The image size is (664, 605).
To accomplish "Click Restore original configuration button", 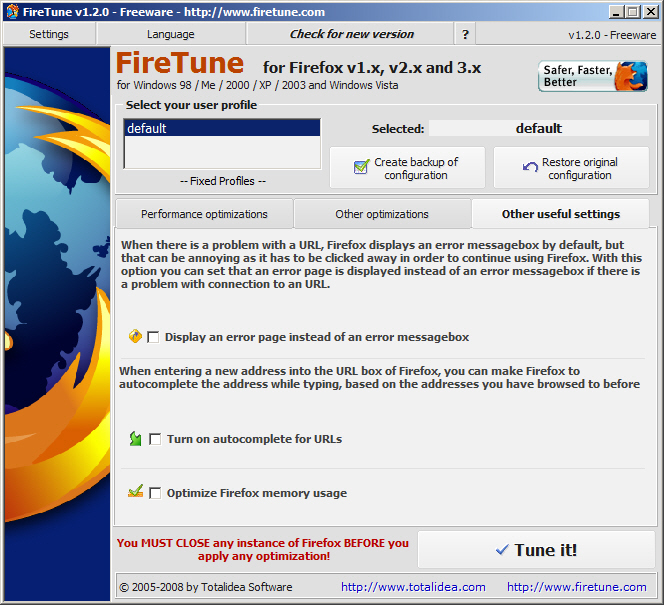I will click(571, 168).
